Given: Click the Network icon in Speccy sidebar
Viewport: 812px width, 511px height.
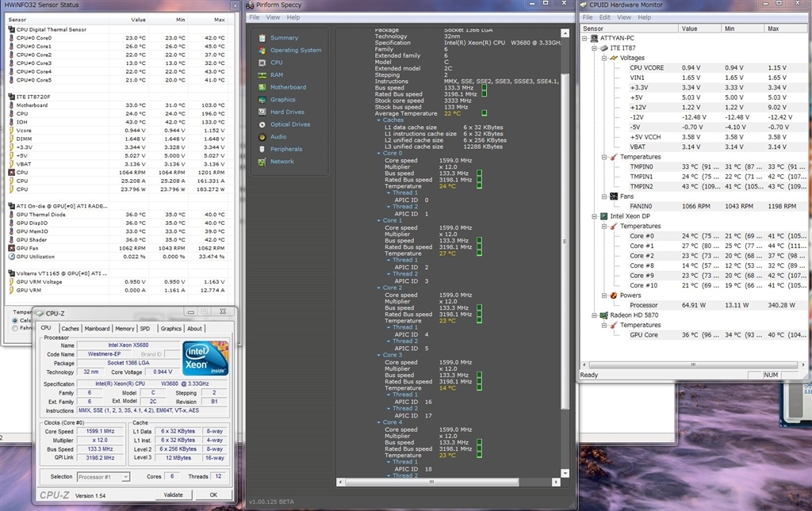Looking at the screenshot, I should pos(262,161).
